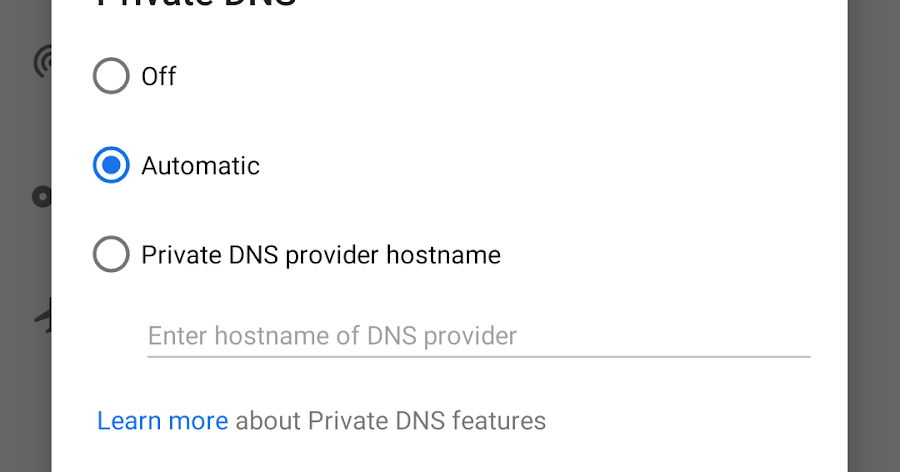Click the hostname field underline
This screenshot has width=900, height=472.
(479, 357)
